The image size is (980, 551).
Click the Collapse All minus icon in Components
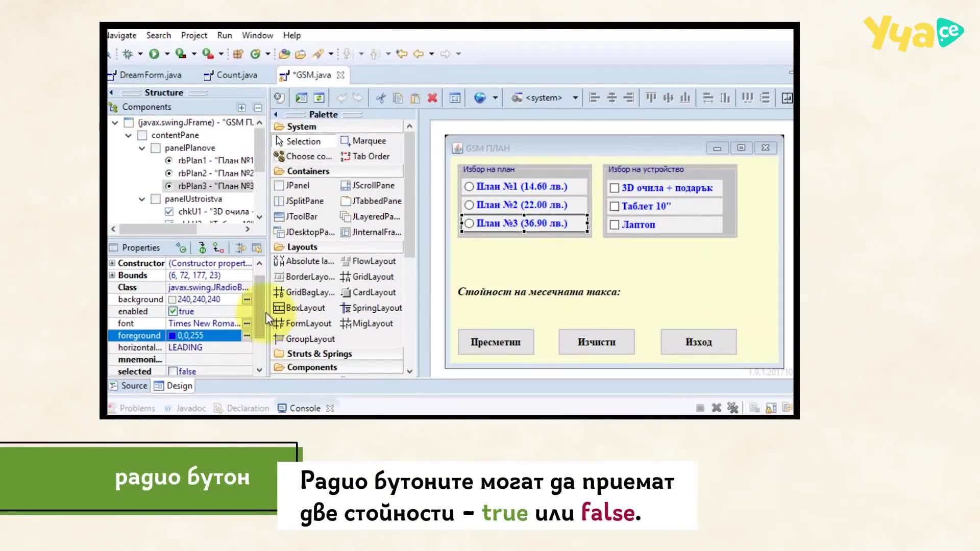(x=258, y=107)
